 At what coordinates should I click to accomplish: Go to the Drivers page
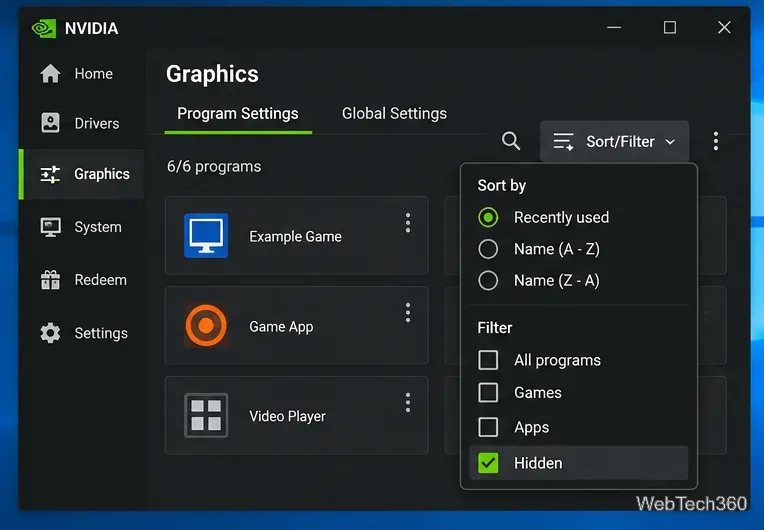click(81, 123)
